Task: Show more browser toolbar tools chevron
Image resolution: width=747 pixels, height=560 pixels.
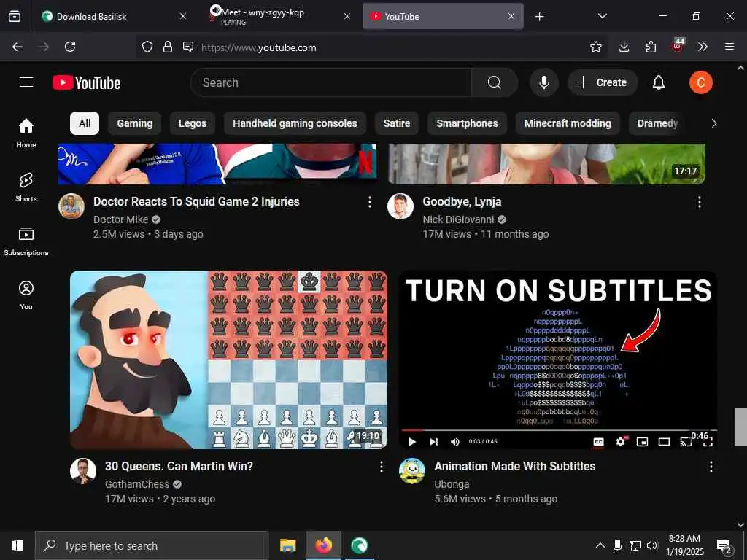Action: point(703,47)
